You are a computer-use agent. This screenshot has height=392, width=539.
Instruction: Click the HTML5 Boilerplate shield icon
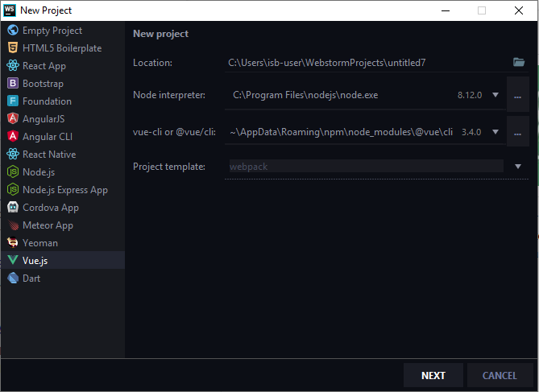[13, 47]
